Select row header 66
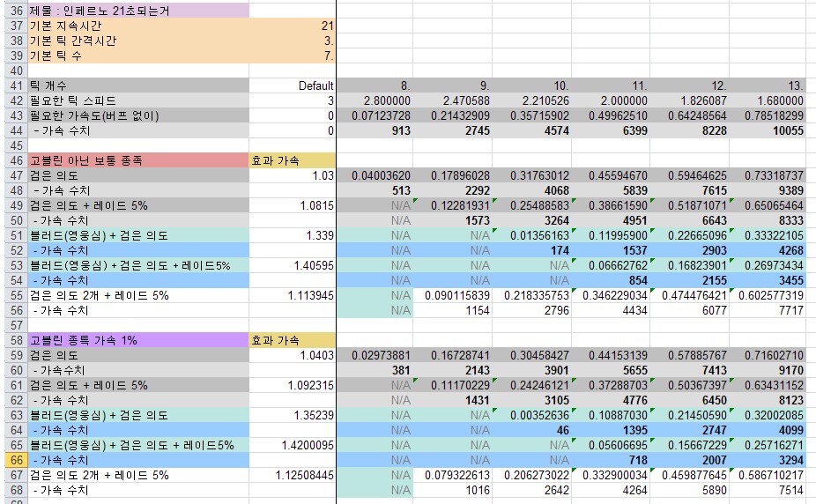This screenshot has height=504, width=816. [x=13, y=460]
